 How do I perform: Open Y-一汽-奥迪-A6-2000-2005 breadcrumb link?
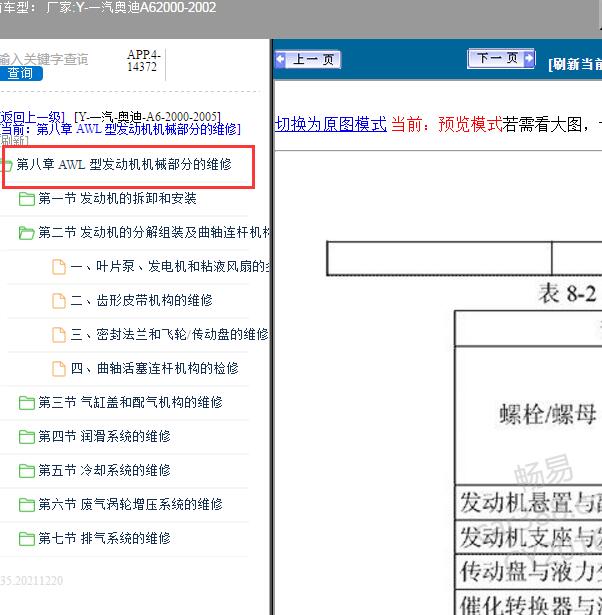[x=147, y=116]
